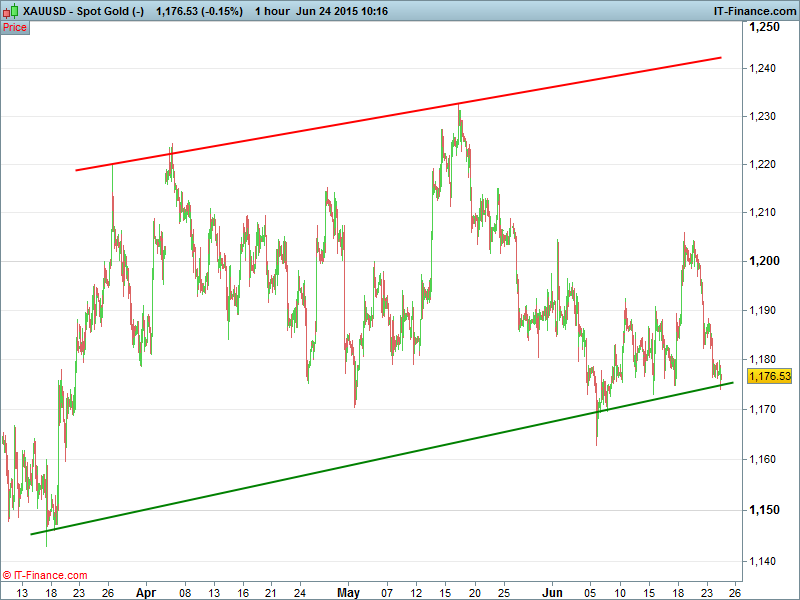Click the 1,150 price axis label
800x600 pixels.
click(x=765, y=510)
